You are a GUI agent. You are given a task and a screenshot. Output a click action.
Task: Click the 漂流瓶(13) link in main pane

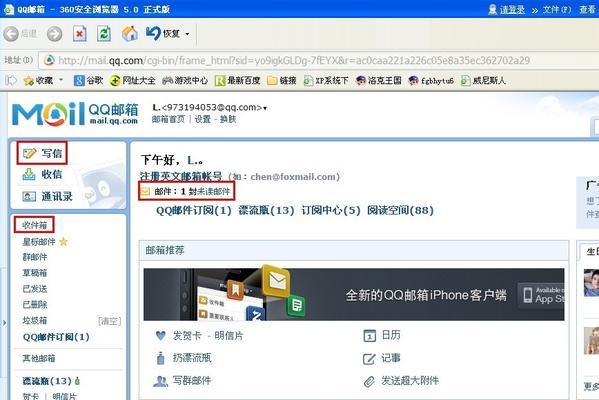click(266, 211)
